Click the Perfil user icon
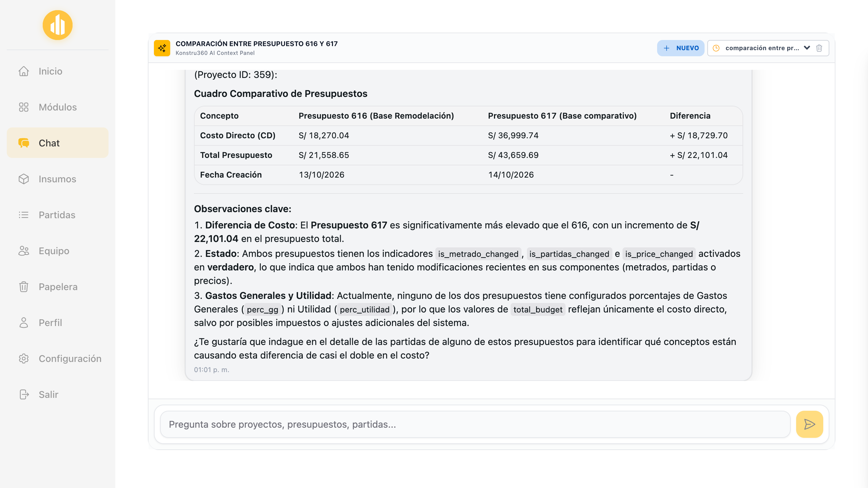868x488 pixels. click(24, 323)
